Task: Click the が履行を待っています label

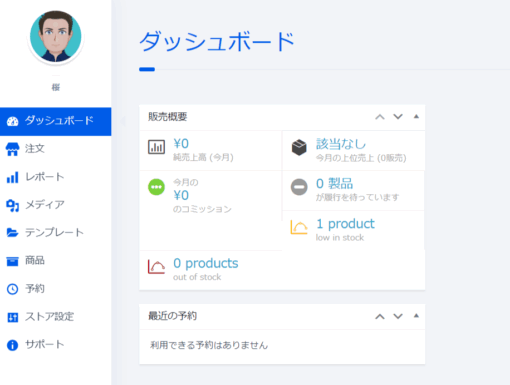Action: tap(357, 197)
